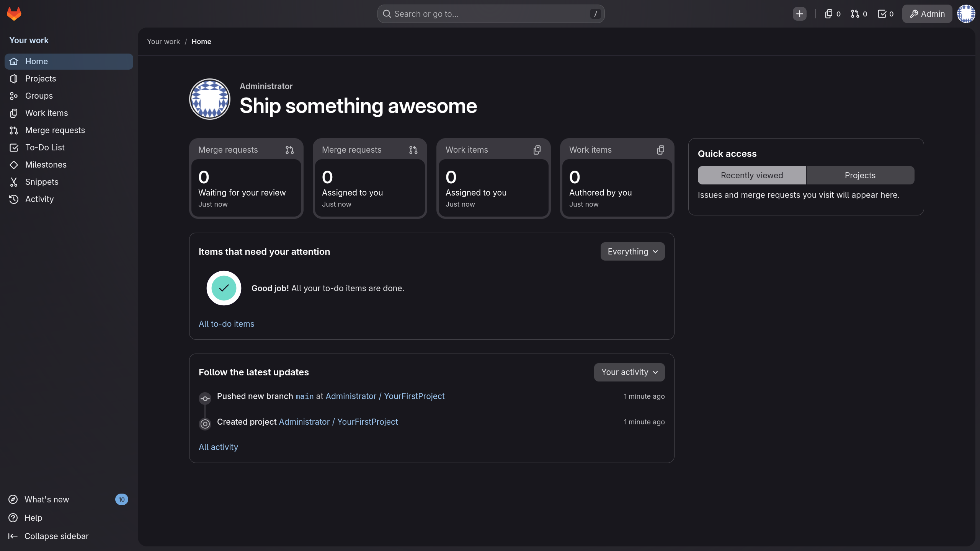Go to Home in sidebar
This screenshot has height=551, width=980.
(x=69, y=62)
